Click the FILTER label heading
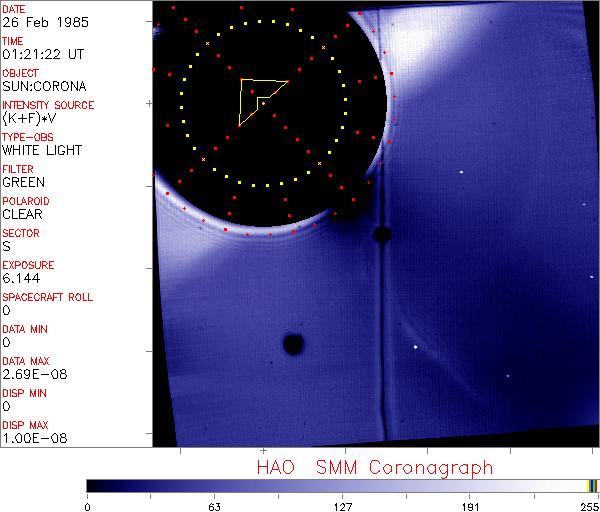This screenshot has height=512, width=600. pos(18,169)
